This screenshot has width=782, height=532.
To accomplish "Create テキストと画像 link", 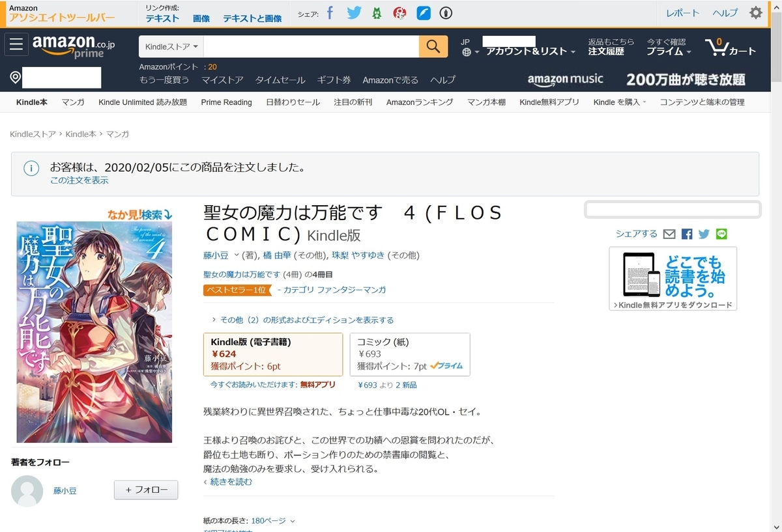I will click(252, 18).
